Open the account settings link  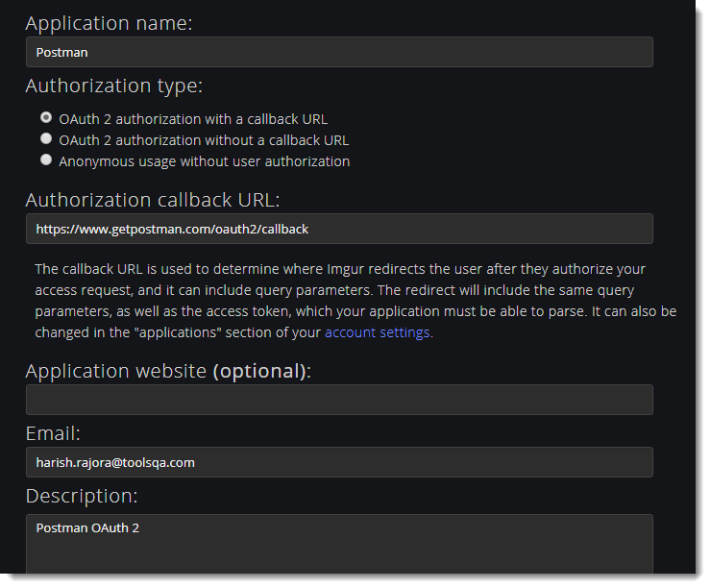(378, 333)
